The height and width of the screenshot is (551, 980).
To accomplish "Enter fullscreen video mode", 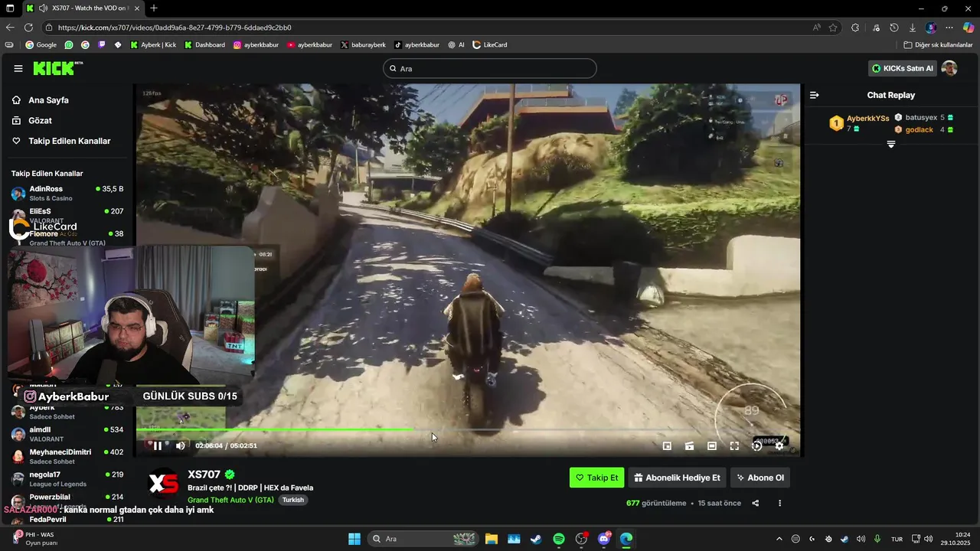I will point(734,445).
